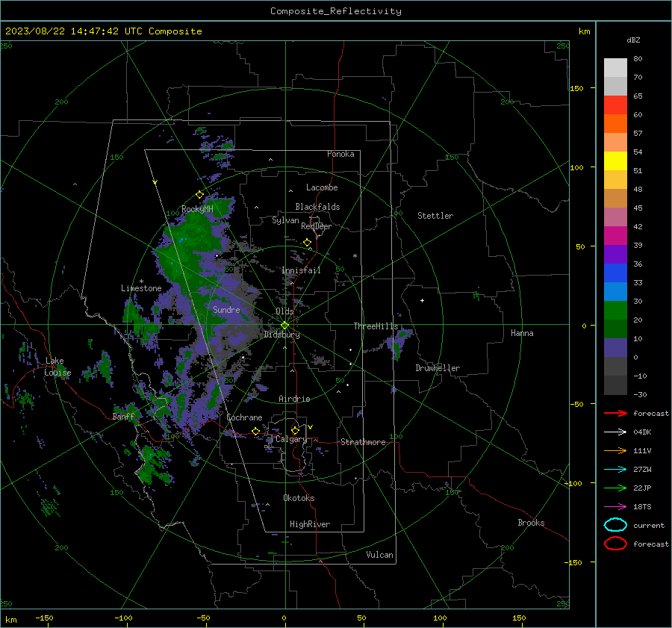Click the Blackfalds town label
Screen dimensions: 672x628
[x=317, y=207]
